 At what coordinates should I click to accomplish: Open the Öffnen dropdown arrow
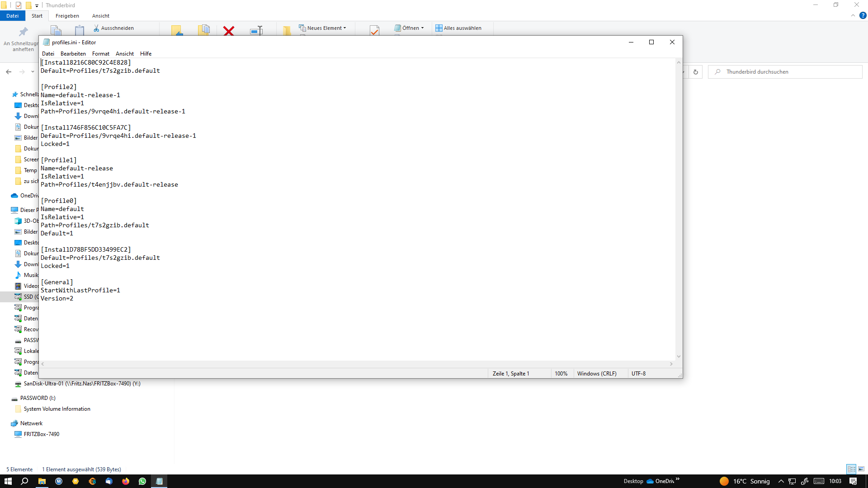pos(422,28)
